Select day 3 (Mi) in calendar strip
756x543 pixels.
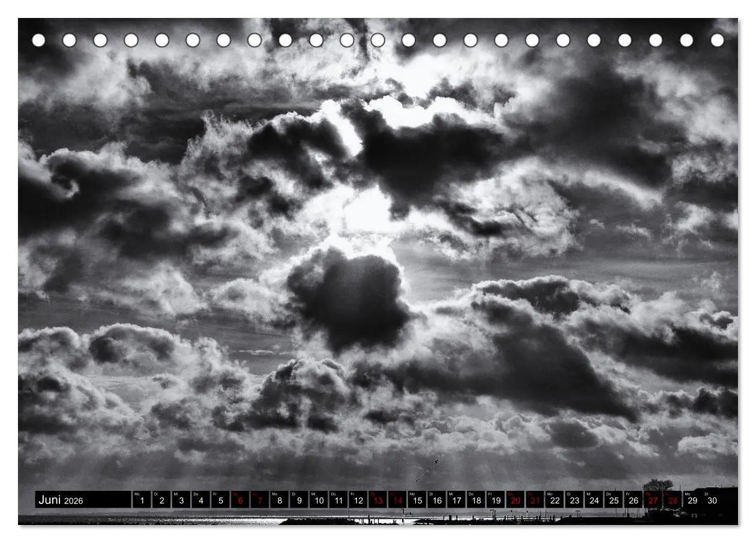pos(181,500)
